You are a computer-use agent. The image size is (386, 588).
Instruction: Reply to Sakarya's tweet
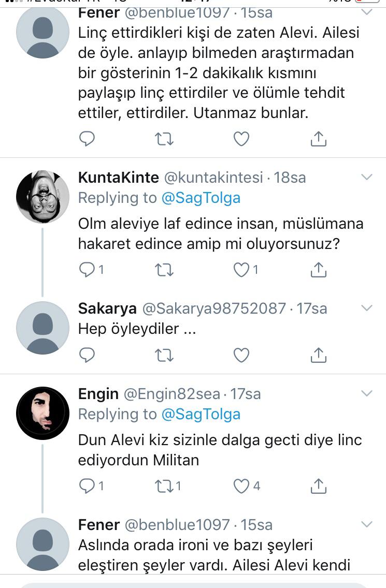click(x=87, y=355)
